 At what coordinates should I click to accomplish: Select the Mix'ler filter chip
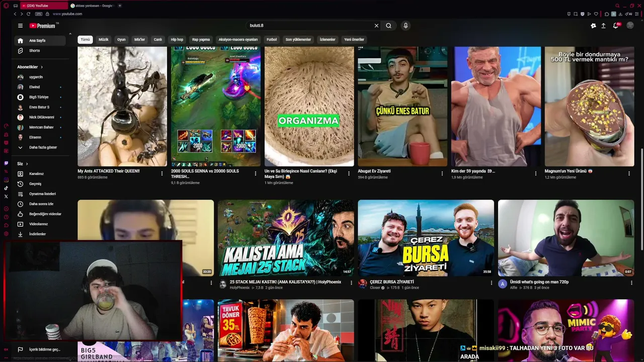click(x=139, y=39)
